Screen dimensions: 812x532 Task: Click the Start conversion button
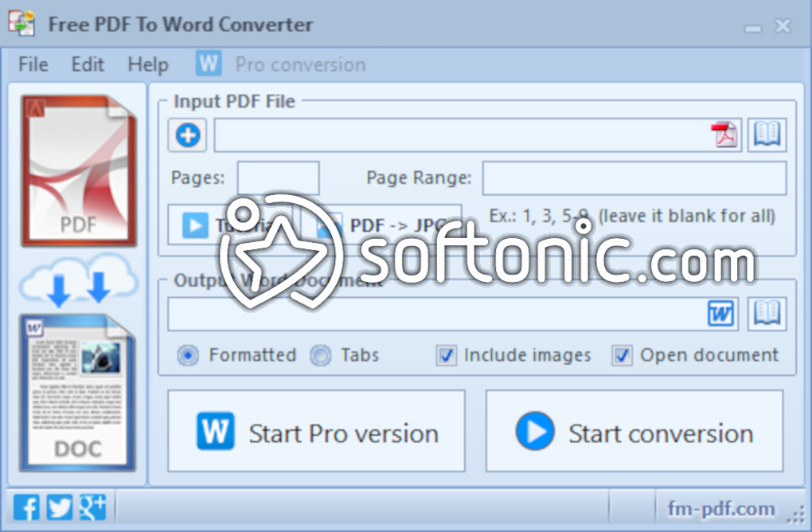pyautogui.click(x=634, y=432)
